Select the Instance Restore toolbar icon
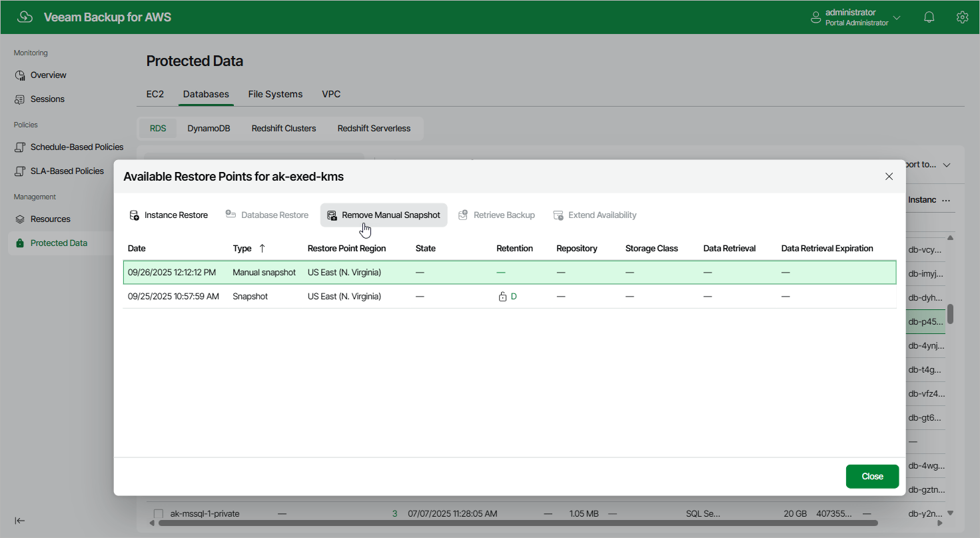 click(136, 215)
